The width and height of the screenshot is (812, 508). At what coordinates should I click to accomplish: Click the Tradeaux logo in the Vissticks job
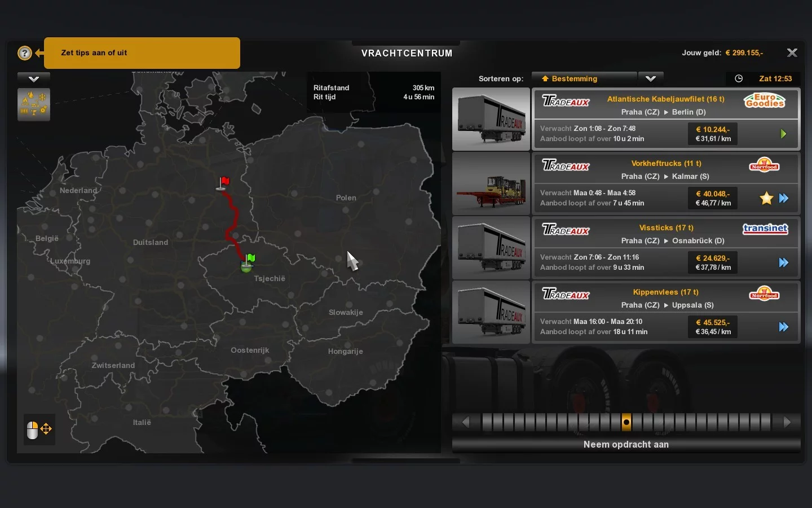click(x=566, y=230)
